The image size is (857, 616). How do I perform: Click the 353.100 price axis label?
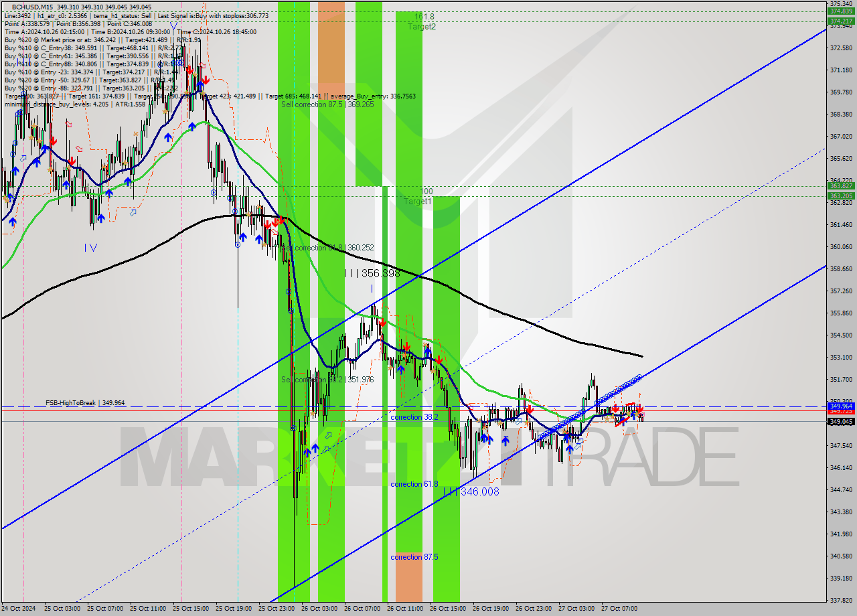point(841,357)
